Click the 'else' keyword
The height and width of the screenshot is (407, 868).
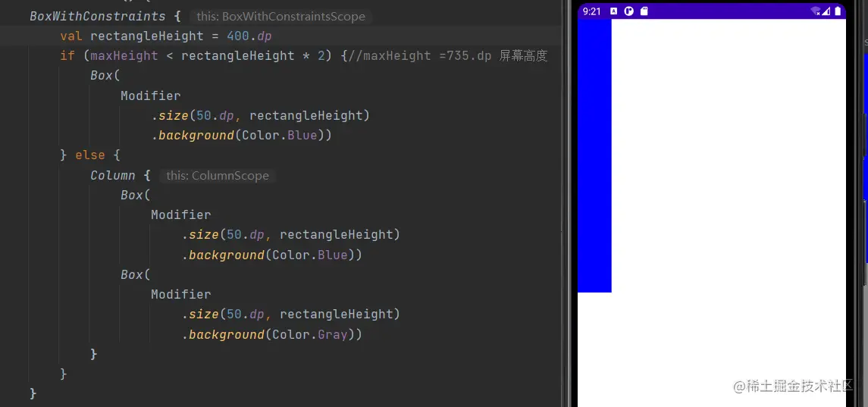point(89,155)
